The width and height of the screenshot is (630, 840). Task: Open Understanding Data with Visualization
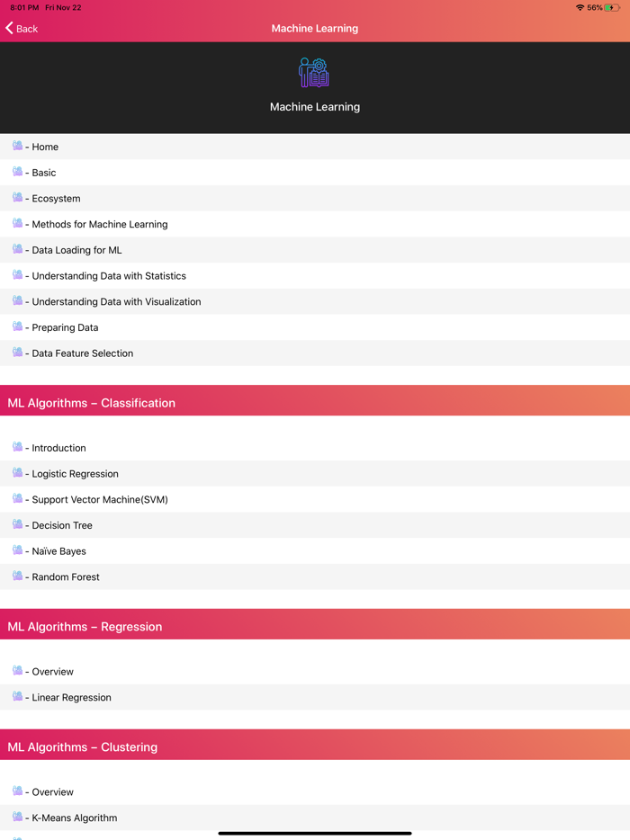tap(315, 301)
